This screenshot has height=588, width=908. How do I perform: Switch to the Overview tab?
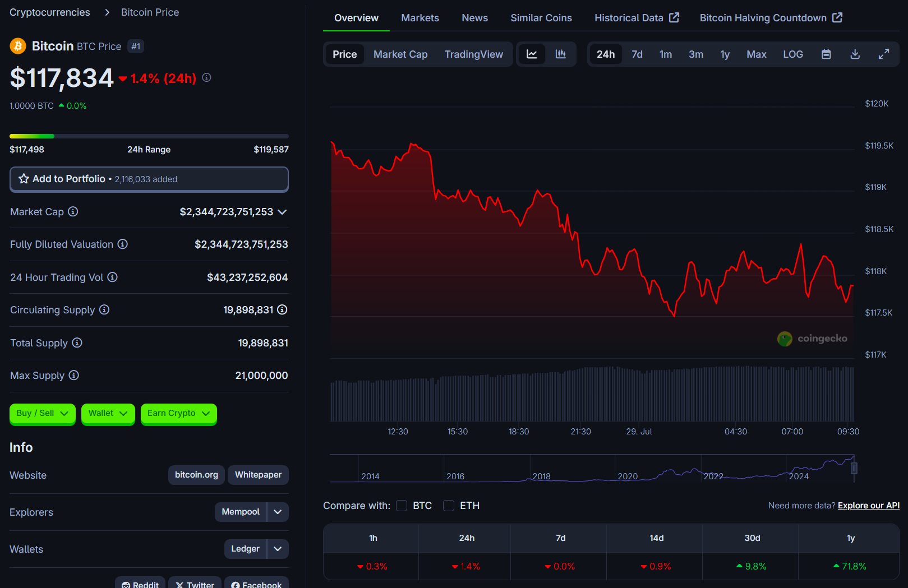pos(356,18)
